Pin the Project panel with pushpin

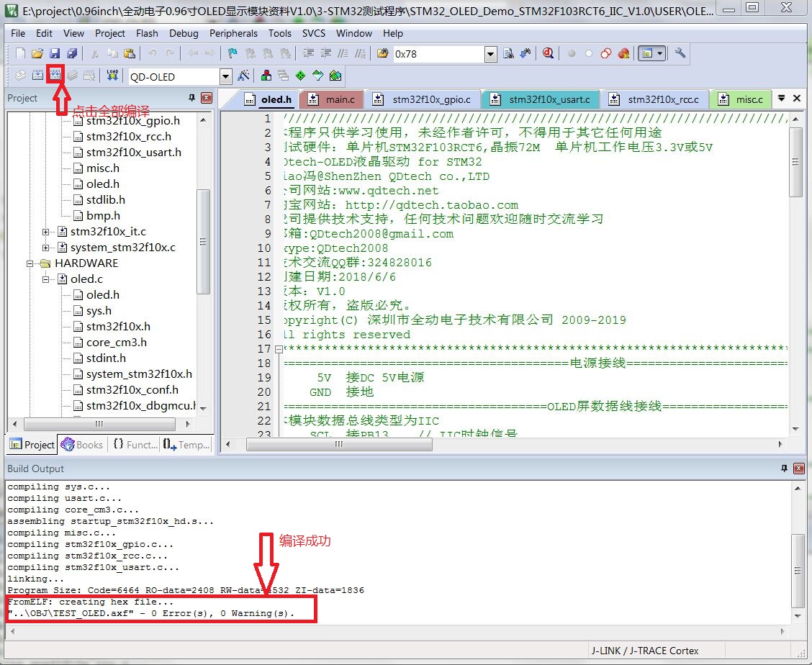(191, 98)
